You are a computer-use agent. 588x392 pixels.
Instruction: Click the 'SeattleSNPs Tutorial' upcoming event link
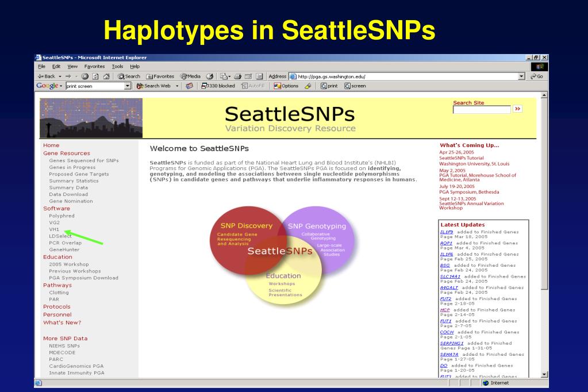click(462, 158)
